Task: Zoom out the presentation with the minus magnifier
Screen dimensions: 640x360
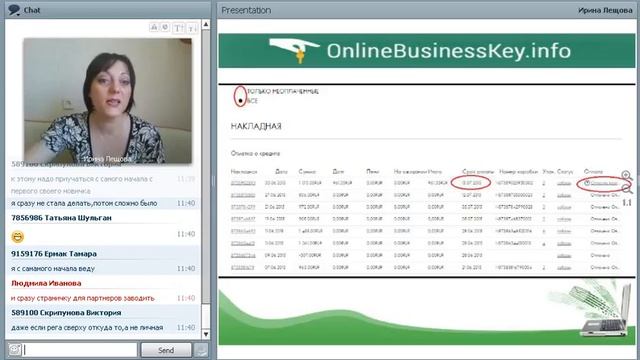Action: tap(627, 189)
